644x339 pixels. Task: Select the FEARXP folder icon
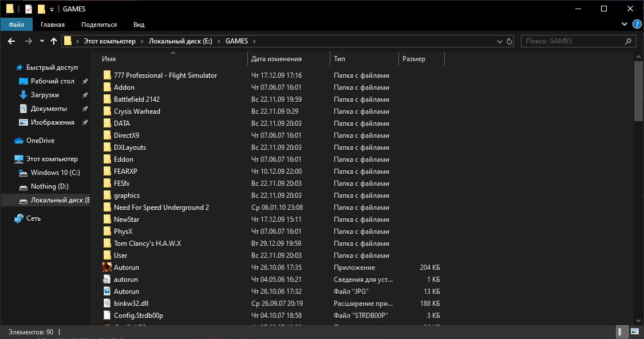pyautogui.click(x=107, y=171)
